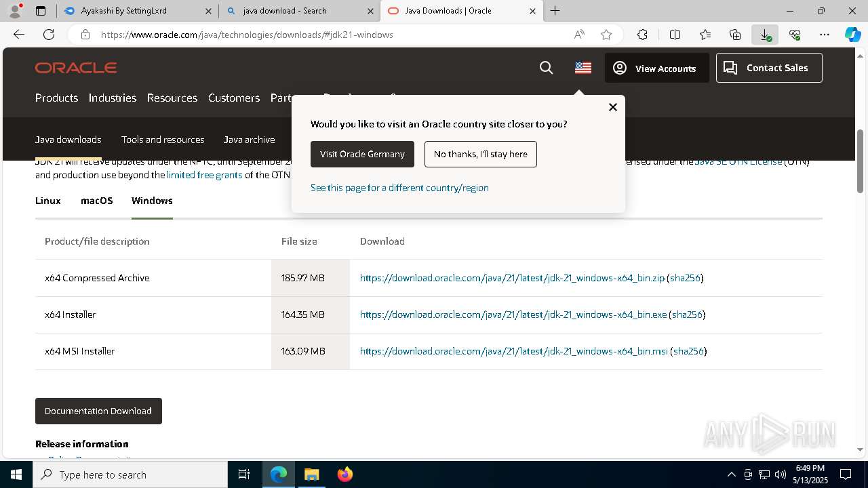Switch to the Linux tab

[x=48, y=201]
